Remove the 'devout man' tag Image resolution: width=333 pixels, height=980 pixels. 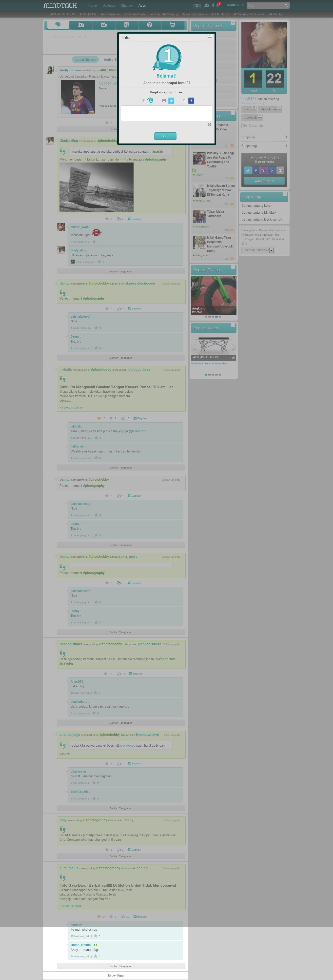point(279,107)
